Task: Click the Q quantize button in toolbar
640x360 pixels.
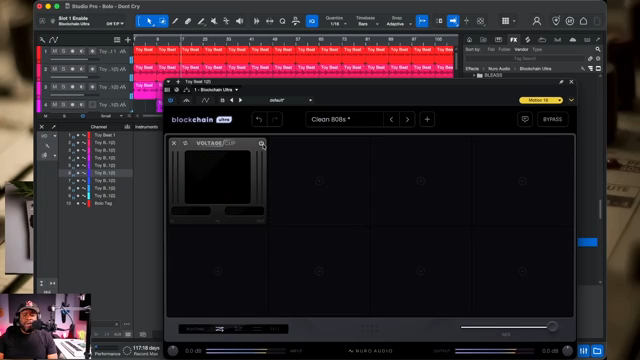Action: point(282,21)
